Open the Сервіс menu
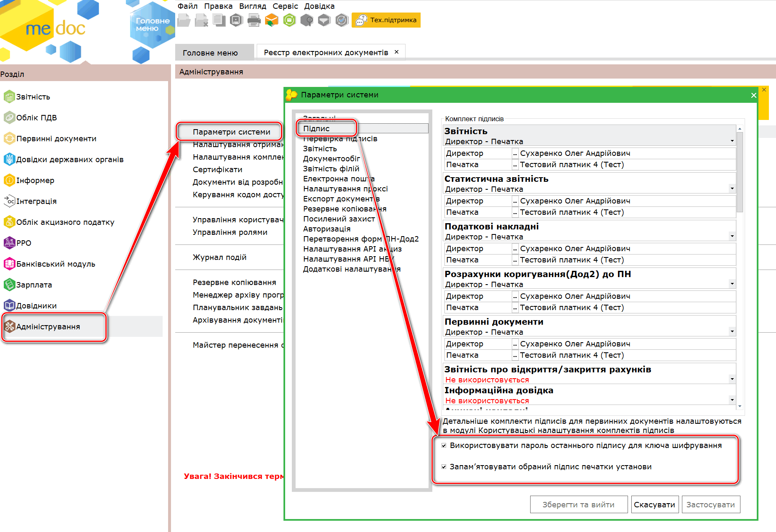776x532 pixels. pos(285,6)
